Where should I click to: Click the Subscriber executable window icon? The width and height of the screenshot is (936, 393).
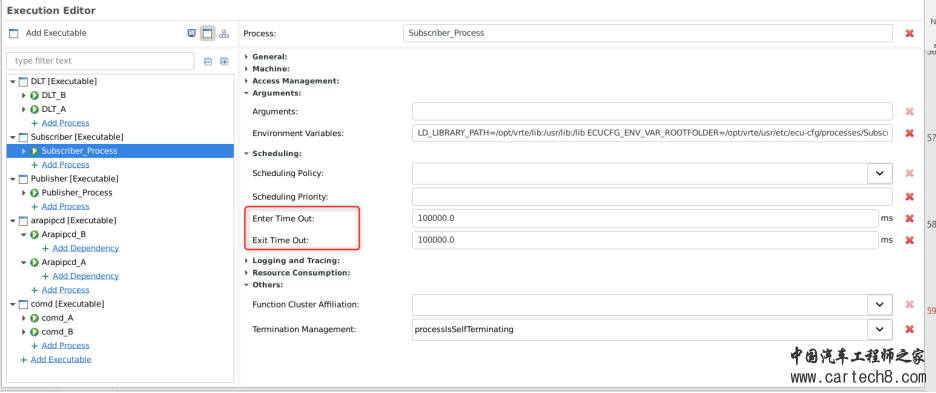point(24,137)
